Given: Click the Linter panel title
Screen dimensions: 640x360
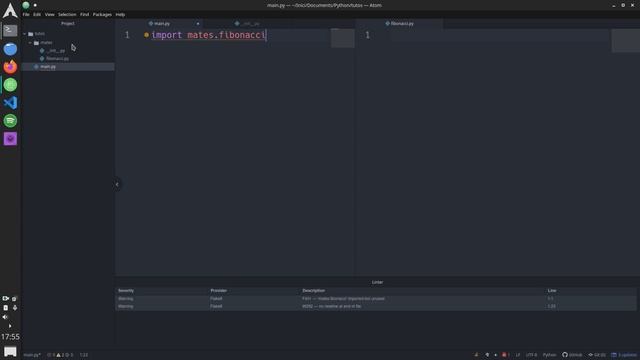Looking at the screenshot, I should (377, 282).
